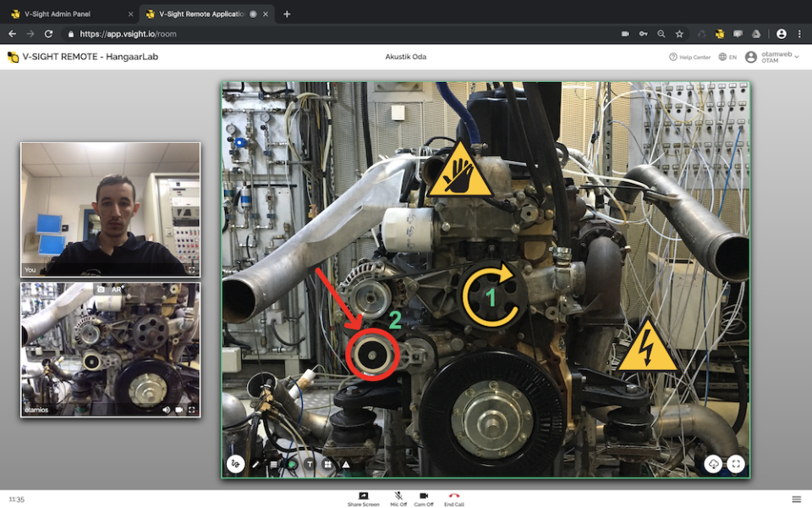Mute otamios participant speaker
The height and width of the screenshot is (508, 812).
tap(167, 410)
